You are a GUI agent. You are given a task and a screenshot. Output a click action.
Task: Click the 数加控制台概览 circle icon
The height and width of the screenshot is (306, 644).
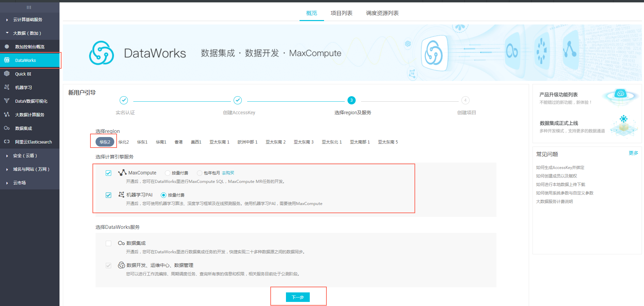click(x=7, y=47)
